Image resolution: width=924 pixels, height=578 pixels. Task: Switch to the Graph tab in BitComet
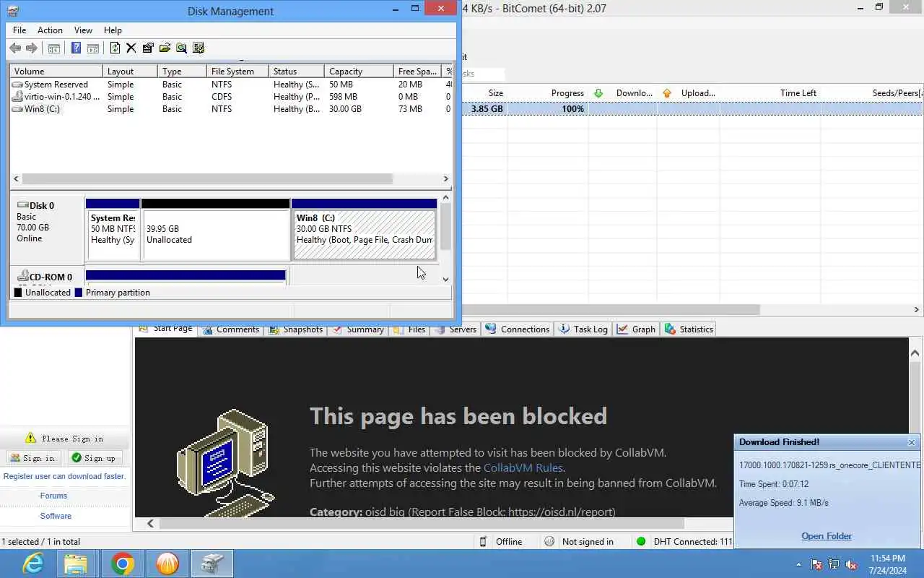(x=636, y=329)
